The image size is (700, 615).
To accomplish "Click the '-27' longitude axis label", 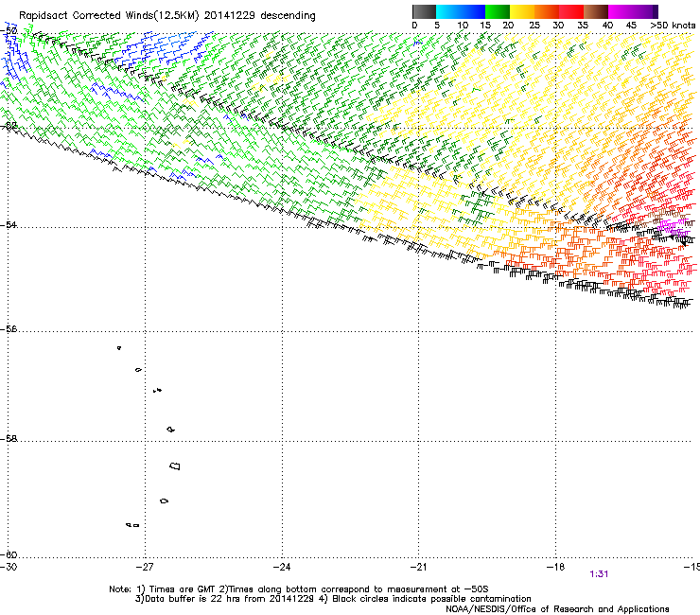I will coord(145,567).
